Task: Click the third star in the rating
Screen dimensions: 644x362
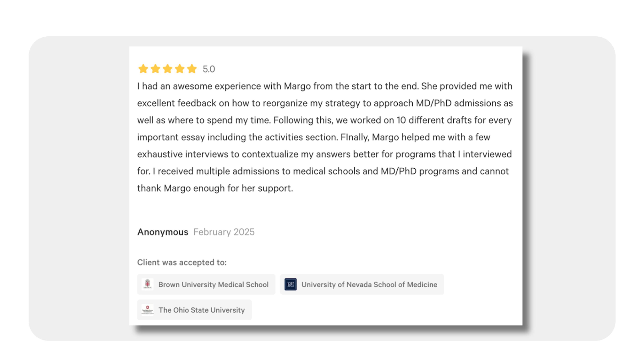Action: (168, 69)
